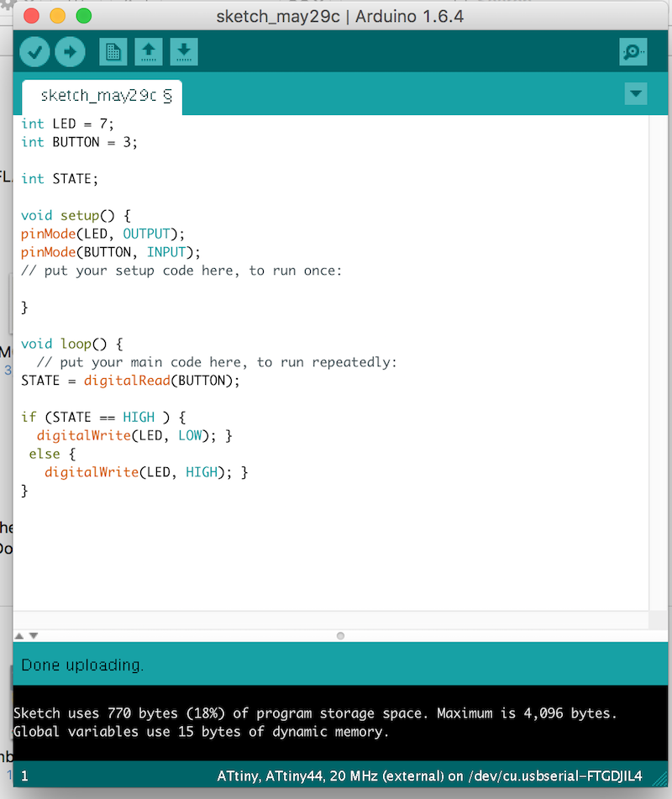Click the window resize grip corner

click(660, 779)
